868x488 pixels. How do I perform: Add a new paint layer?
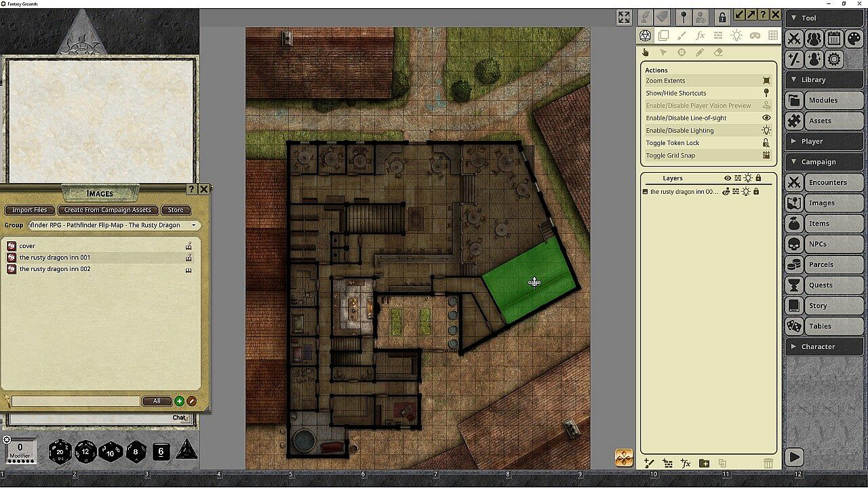click(x=649, y=464)
